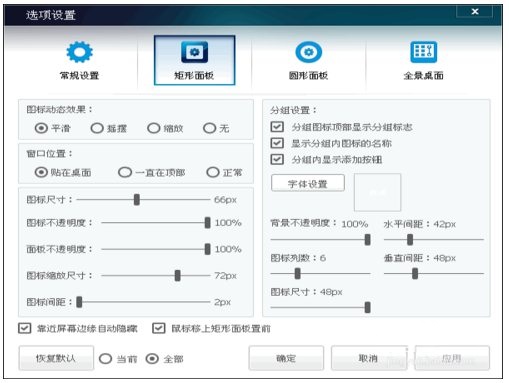This screenshot has height=383, width=509.
Task: Click the 图标不透明度 slider handle
Action: (x=208, y=222)
